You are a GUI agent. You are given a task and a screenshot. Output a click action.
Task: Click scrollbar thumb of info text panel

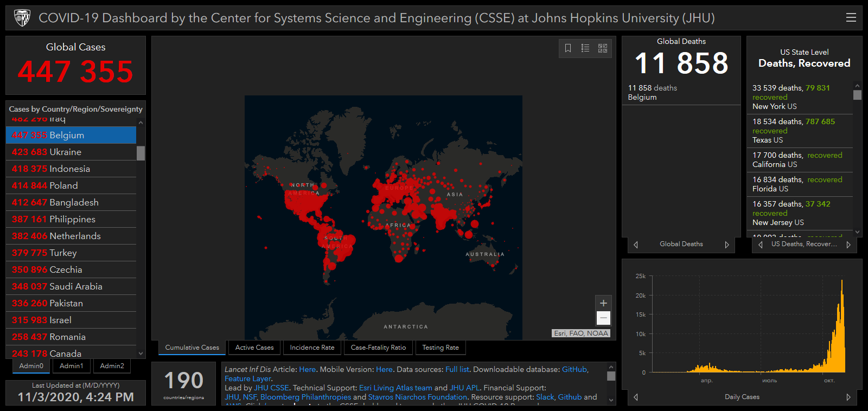(611, 376)
